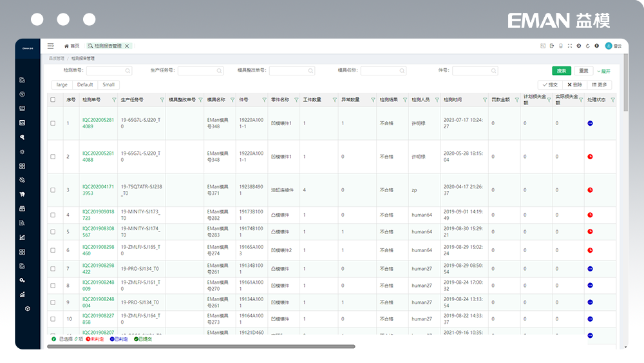Close the 检测报告管理 tab
Viewport: 644px width, 363px height.
tap(127, 46)
